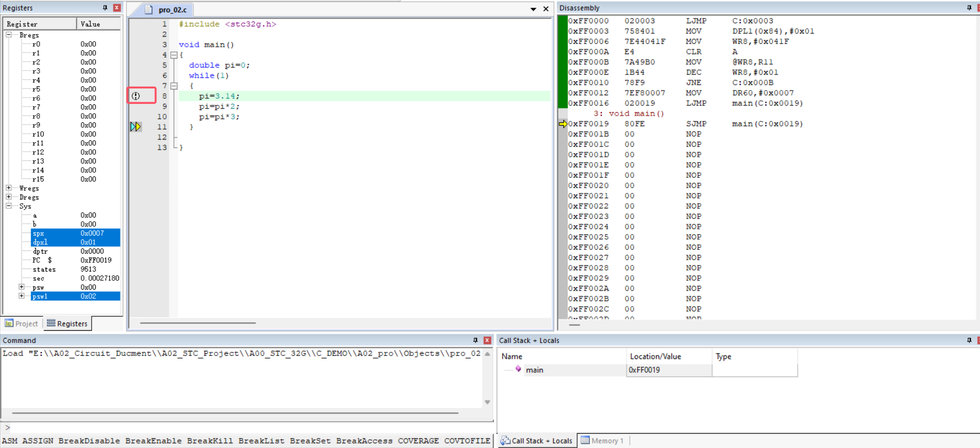Image resolution: width=980 pixels, height=448 pixels.
Task: Click the JNE instruction at 0xFF0010
Action: [693, 83]
